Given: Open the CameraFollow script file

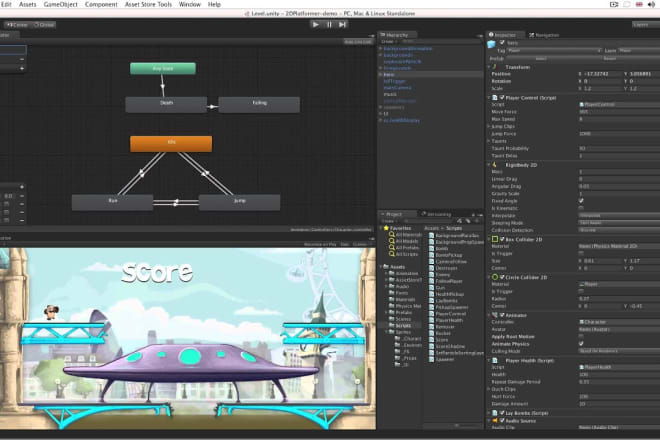Looking at the screenshot, I should coord(448,261).
